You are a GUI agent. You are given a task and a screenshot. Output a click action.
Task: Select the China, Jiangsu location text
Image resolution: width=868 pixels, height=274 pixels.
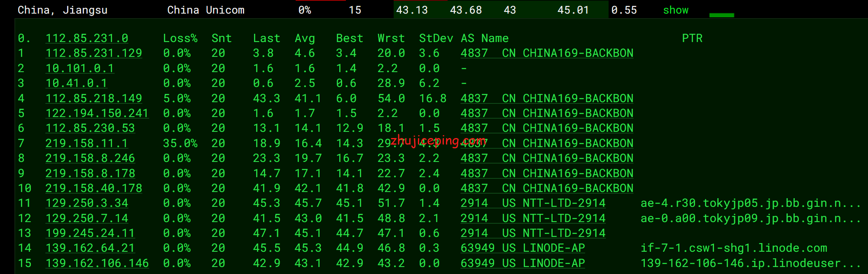pyautogui.click(x=63, y=10)
